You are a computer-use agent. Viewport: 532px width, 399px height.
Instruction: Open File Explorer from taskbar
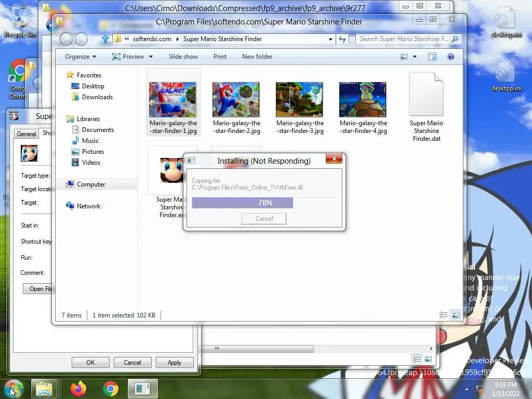click(x=44, y=389)
